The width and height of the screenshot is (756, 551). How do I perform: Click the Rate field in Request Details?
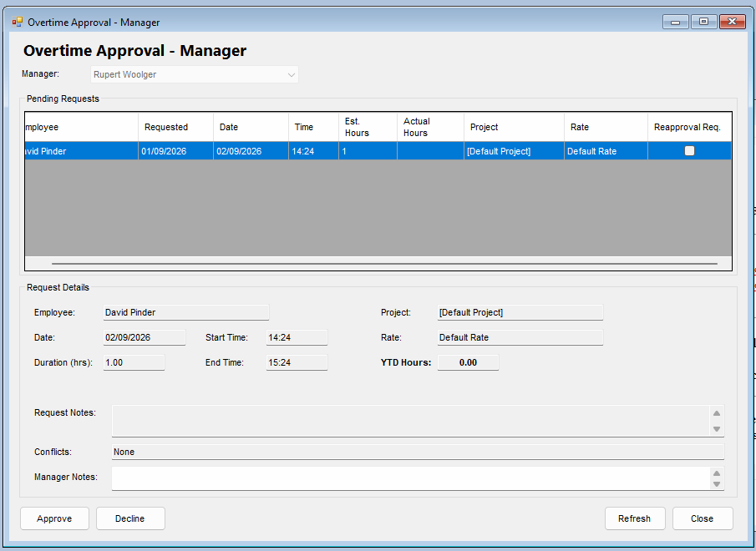(520, 337)
